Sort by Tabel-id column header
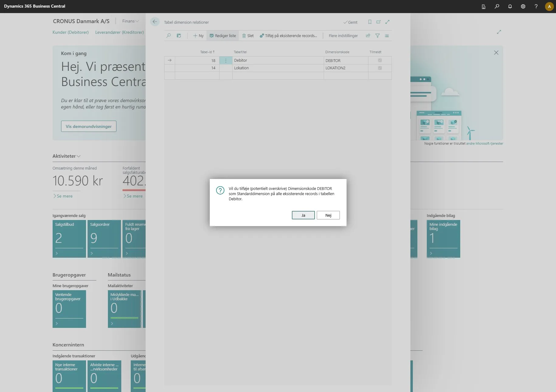The width and height of the screenshot is (556, 392). tap(207, 52)
